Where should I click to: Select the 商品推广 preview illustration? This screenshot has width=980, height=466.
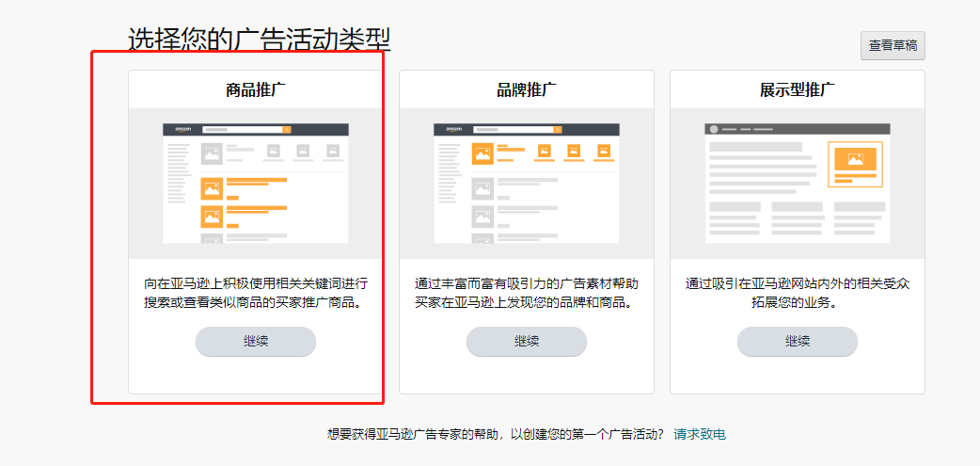(256, 184)
